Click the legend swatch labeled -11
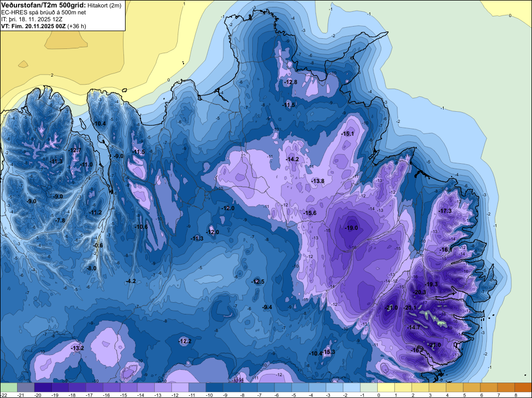Image resolution: width=532 pixels, height=398 pixels. click(x=197, y=387)
